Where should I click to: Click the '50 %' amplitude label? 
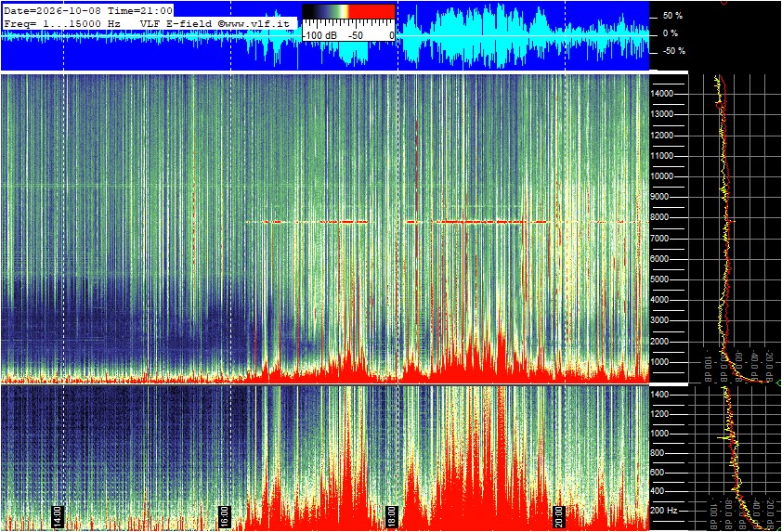672,16
